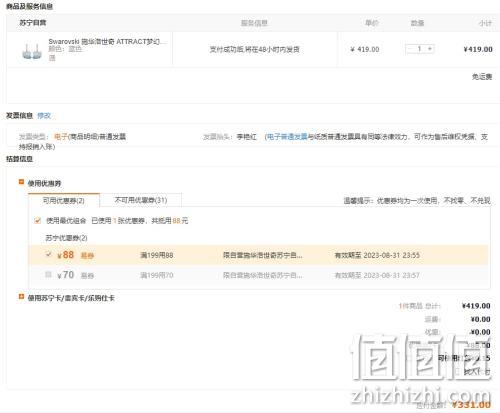This screenshot has height=413, width=500.
Task: Click 满199用88 coupon condition text
Action: (156, 255)
